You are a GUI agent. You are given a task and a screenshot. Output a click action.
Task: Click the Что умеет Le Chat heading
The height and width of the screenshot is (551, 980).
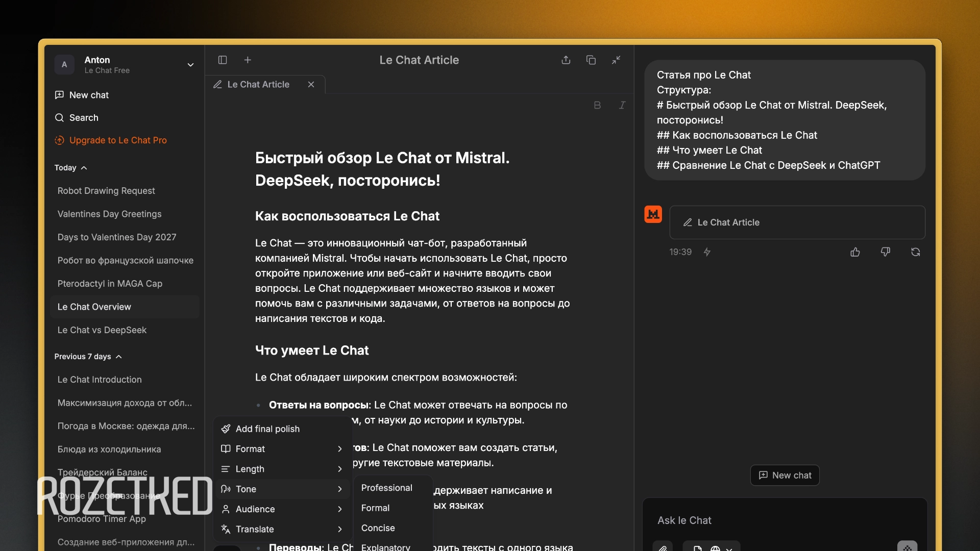pos(312,350)
